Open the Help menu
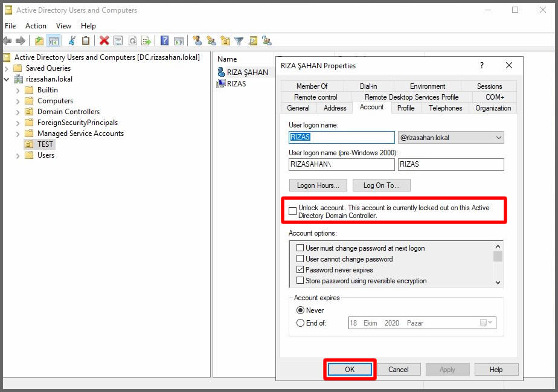The width and height of the screenshot is (558, 392). point(88,25)
